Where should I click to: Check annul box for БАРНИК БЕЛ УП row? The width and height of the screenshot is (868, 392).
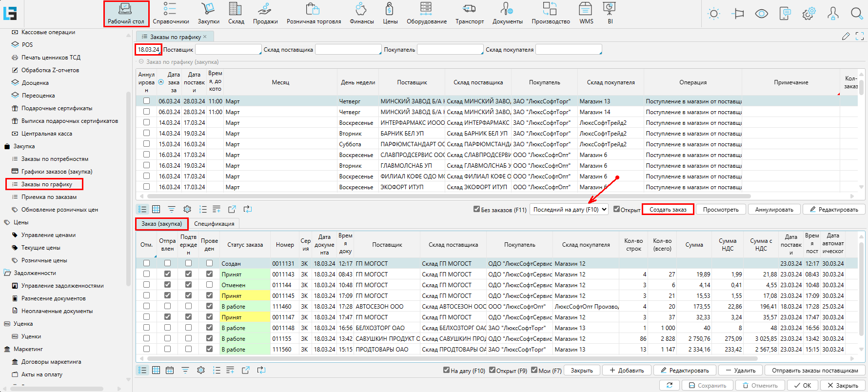[x=146, y=133]
